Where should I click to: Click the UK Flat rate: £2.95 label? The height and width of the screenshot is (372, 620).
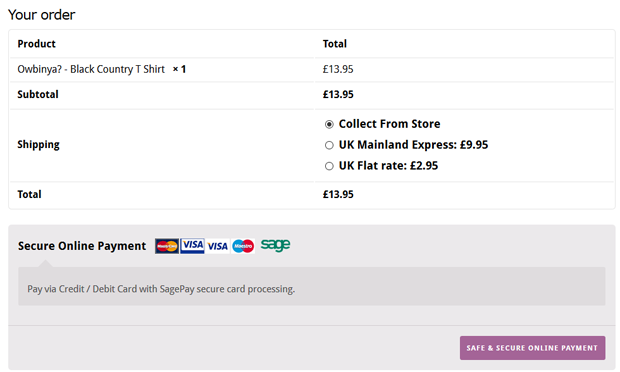pos(388,166)
